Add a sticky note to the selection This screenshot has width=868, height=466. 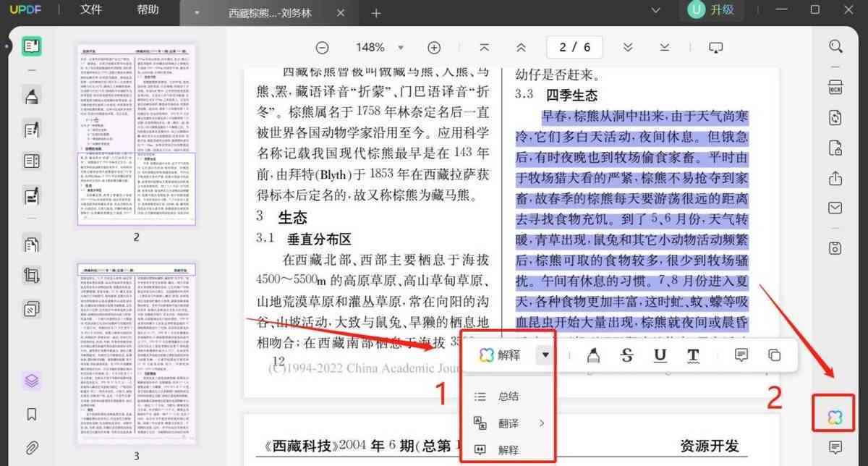click(x=741, y=355)
